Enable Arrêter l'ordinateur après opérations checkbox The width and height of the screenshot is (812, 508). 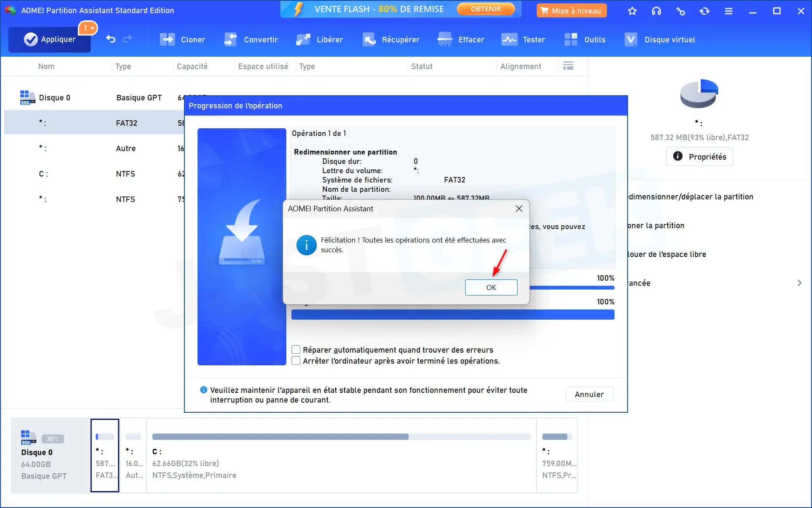pos(296,361)
